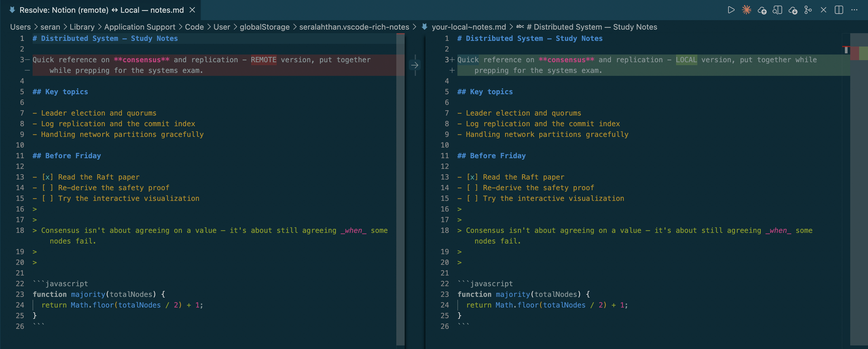Click line number 22 in right pane
The width and height of the screenshot is (868, 349).
[x=444, y=284]
